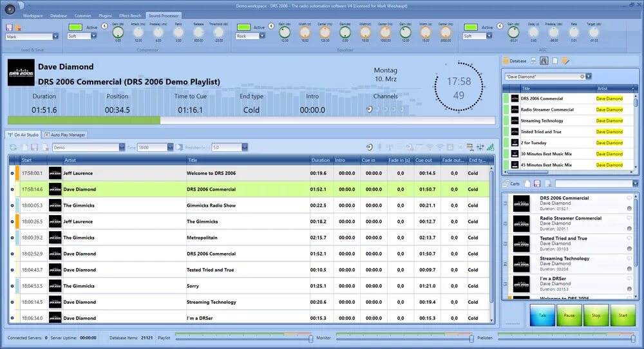Open the Database panel icon

click(x=506, y=61)
